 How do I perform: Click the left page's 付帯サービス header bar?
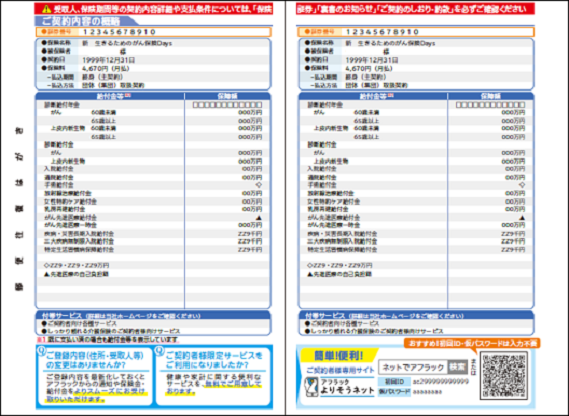[x=153, y=315]
